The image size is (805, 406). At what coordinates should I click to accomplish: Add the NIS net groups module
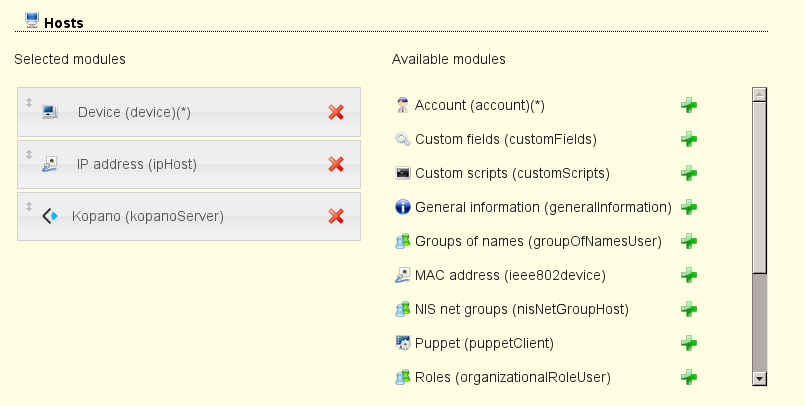tap(689, 309)
